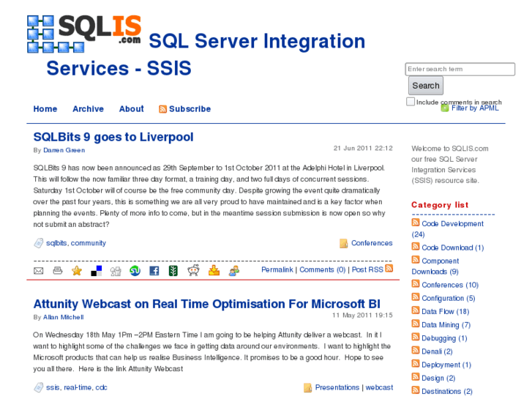Viewport: 532px width, 399px height.
Task: Open RSS feed icon for Component Downloads
Action: tap(416, 260)
